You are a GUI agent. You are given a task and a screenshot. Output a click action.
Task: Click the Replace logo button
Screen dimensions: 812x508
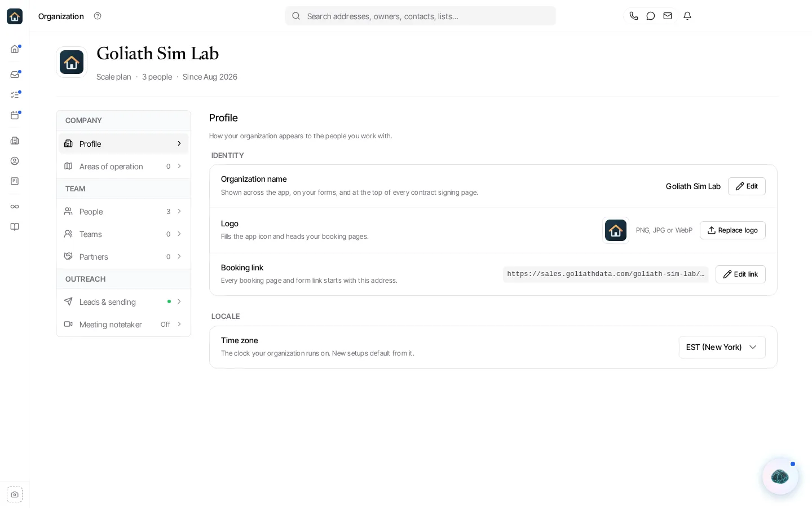pyautogui.click(x=732, y=230)
